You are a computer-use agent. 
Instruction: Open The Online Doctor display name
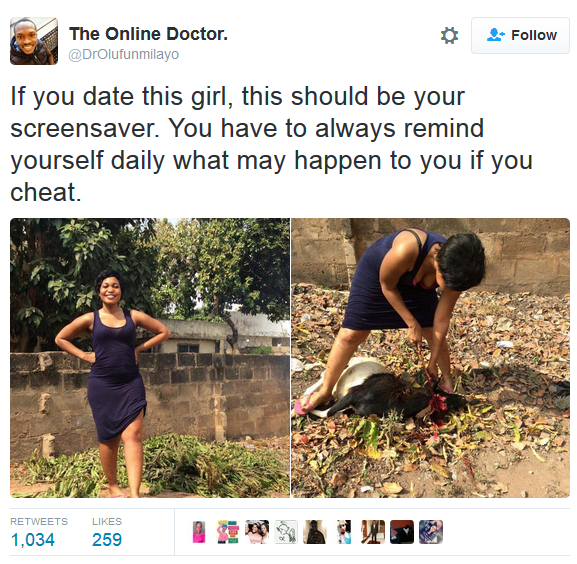[x=148, y=34]
